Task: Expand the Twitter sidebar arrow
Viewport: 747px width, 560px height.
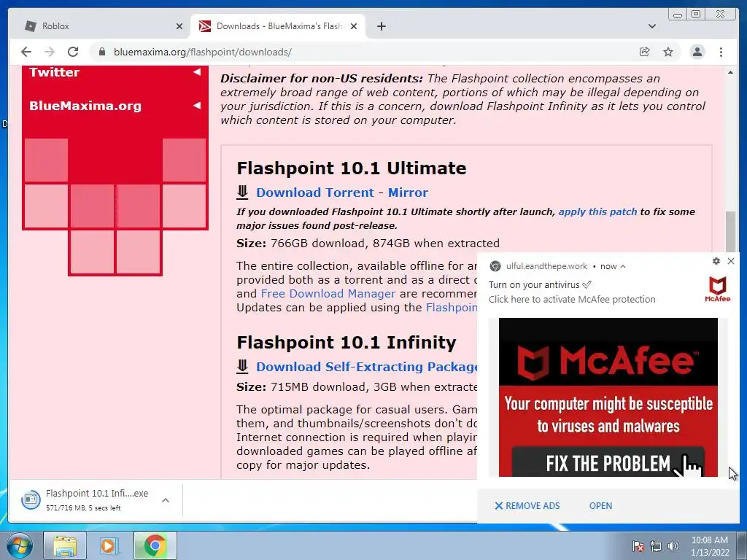Action: [197, 72]
